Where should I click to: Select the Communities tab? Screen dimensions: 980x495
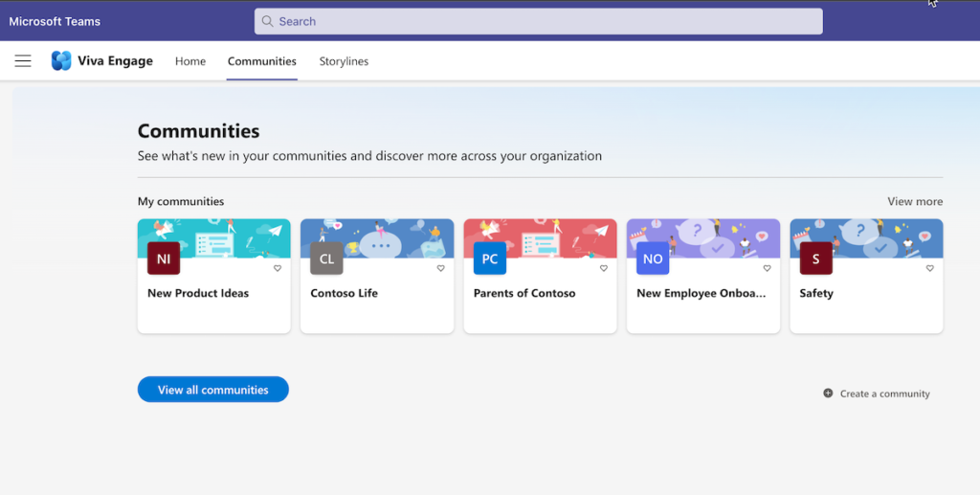coord(262,61)
